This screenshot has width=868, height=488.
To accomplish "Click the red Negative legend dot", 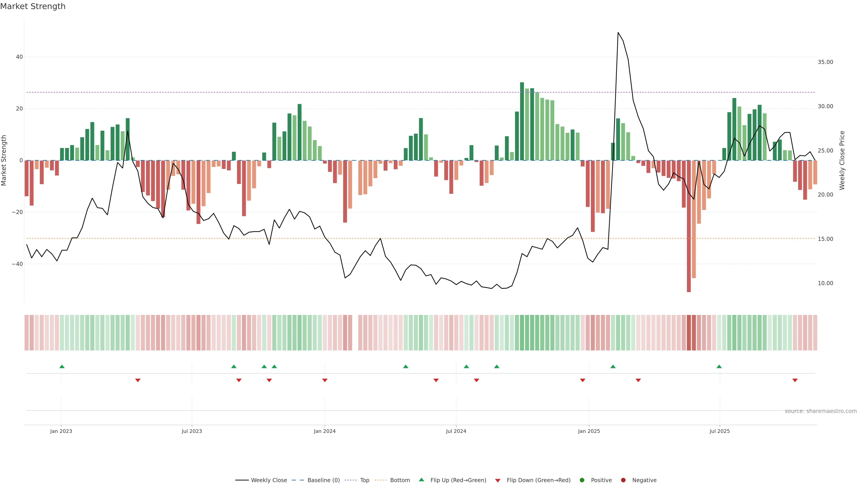I will 623,480.
